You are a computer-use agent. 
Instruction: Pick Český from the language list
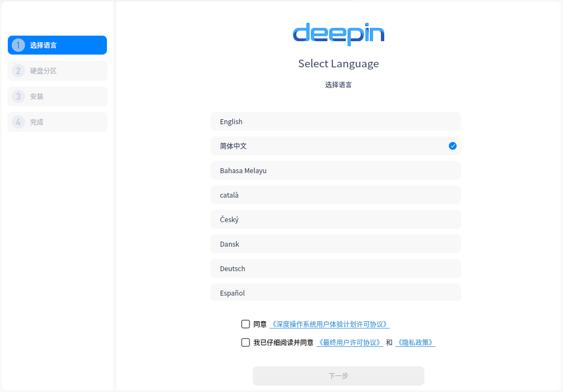pyautogui.click(x=336, y=219)
